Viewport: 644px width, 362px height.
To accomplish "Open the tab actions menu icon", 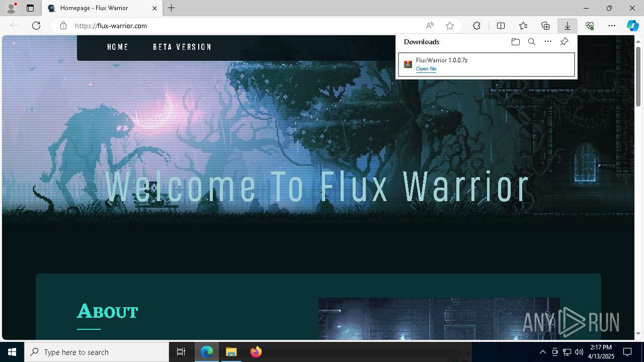I will pyautogui.click(x=30, y=8).
